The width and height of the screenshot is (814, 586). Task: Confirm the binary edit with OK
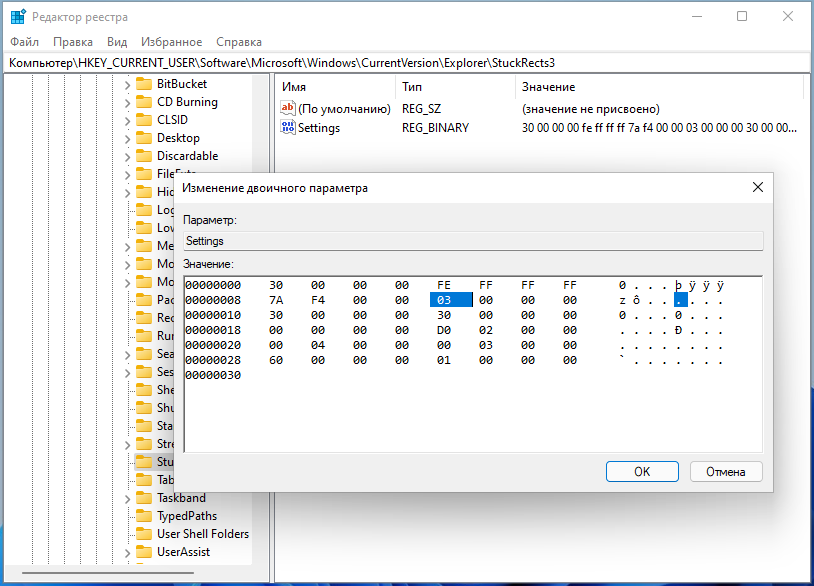coord(642,471)
